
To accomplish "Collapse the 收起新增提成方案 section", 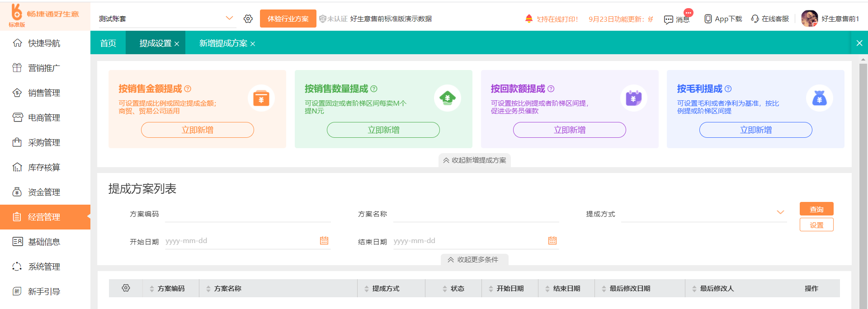I will click(475, 160).
